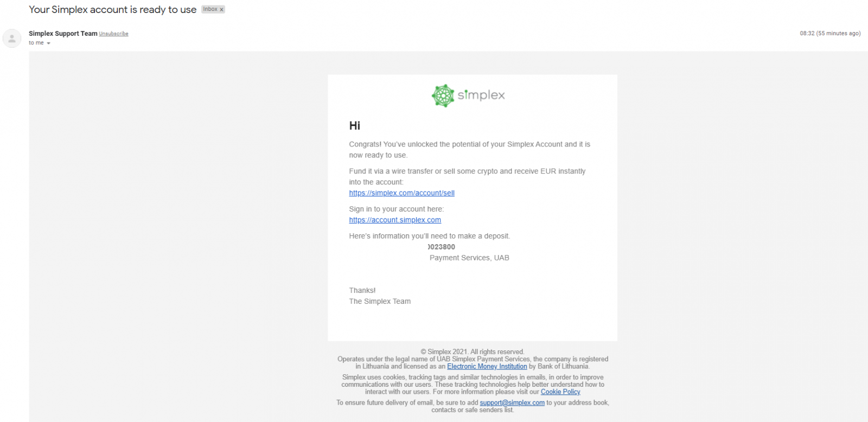
Task: Click the Unsubscribe link beside the sender
Action: [x=113, y=34]
